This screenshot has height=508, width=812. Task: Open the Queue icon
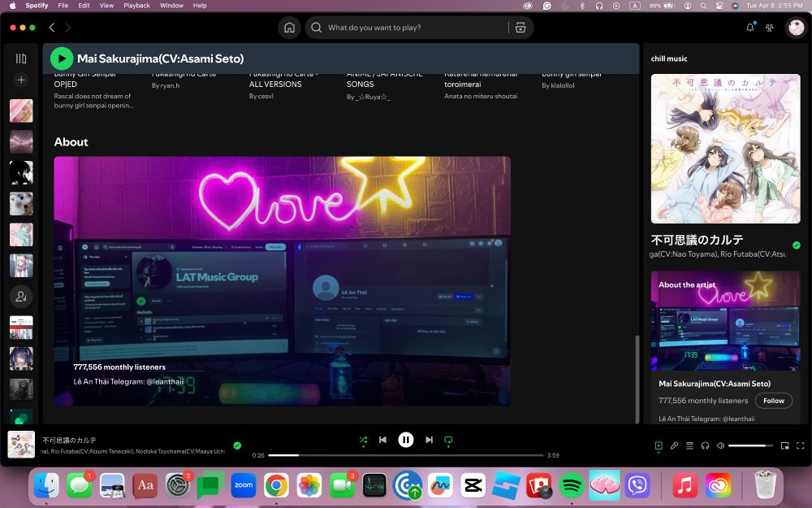[x=689, y=445]
